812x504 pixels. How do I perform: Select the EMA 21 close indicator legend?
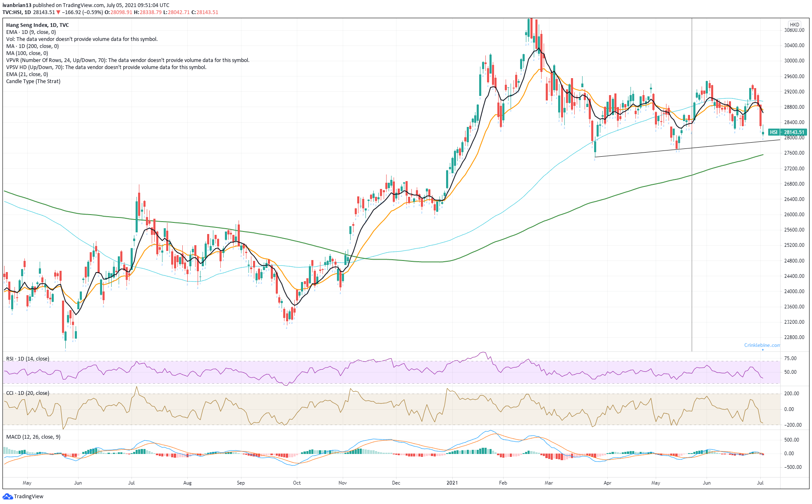(27, 74)
